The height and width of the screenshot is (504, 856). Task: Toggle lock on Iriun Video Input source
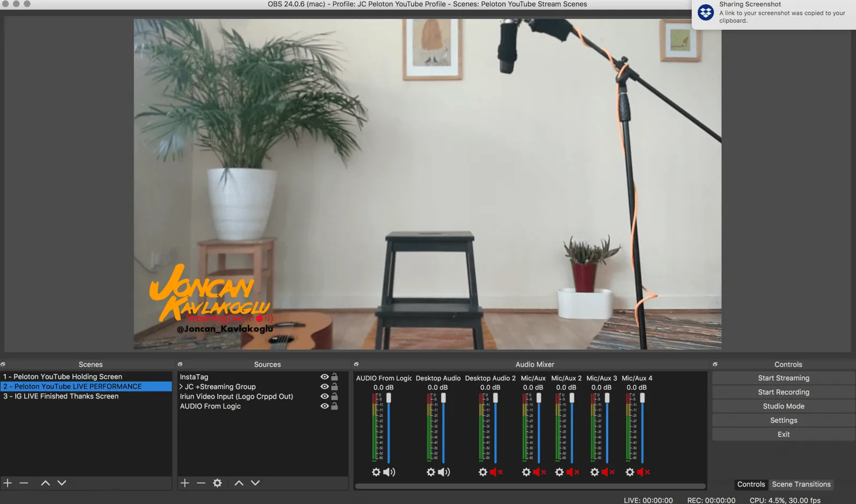pos(334,396)
